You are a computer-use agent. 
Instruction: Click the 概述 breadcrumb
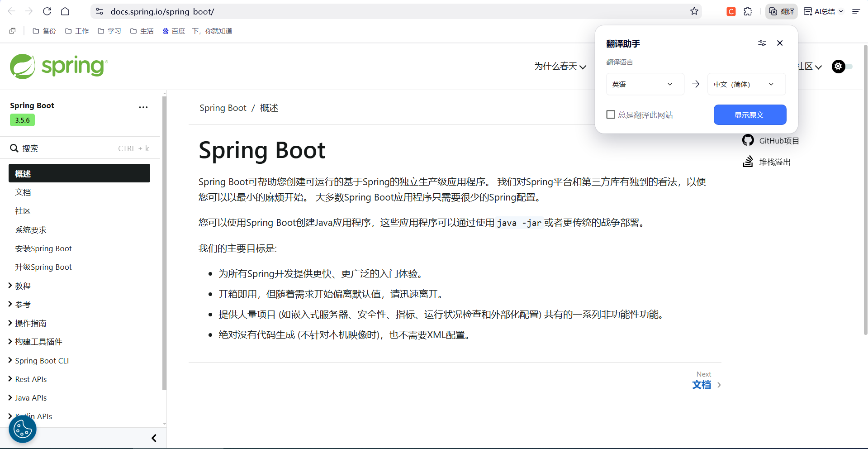[x=269, y=108]
